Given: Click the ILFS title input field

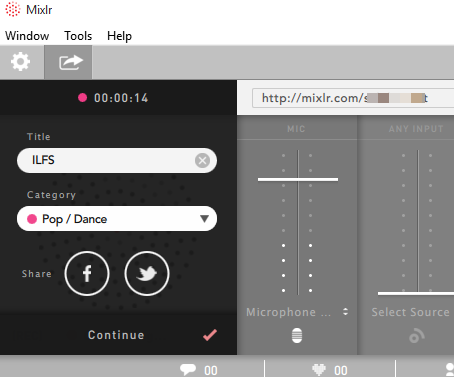Looking at the screenshot, I should [117, 160].
